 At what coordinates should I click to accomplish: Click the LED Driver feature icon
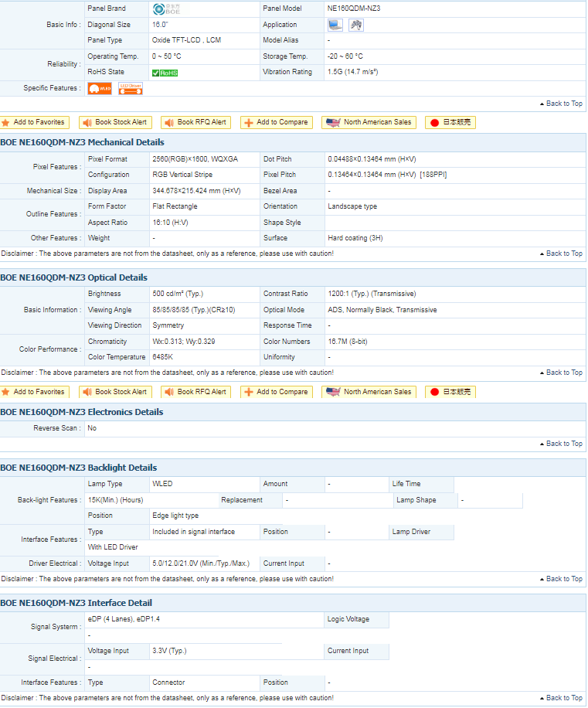pos(131,88)
